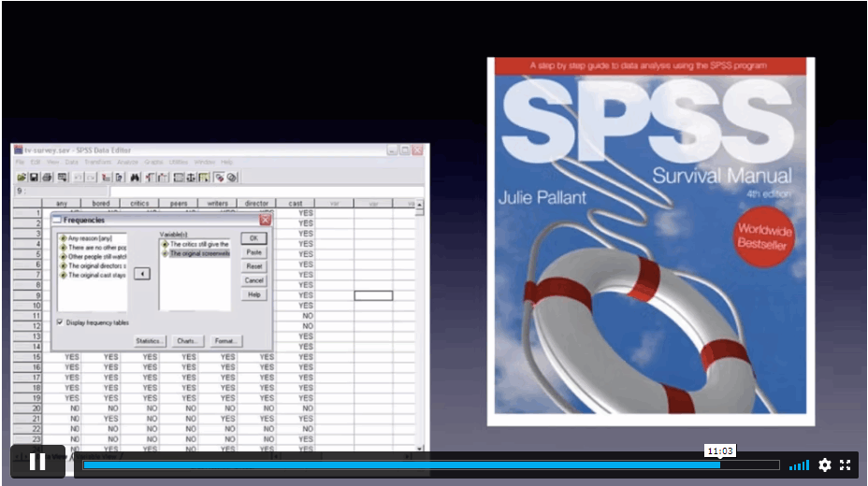The image size is (868, 486).
Task: Select 'The critics still give the' variable
Action: click(195, 244)
